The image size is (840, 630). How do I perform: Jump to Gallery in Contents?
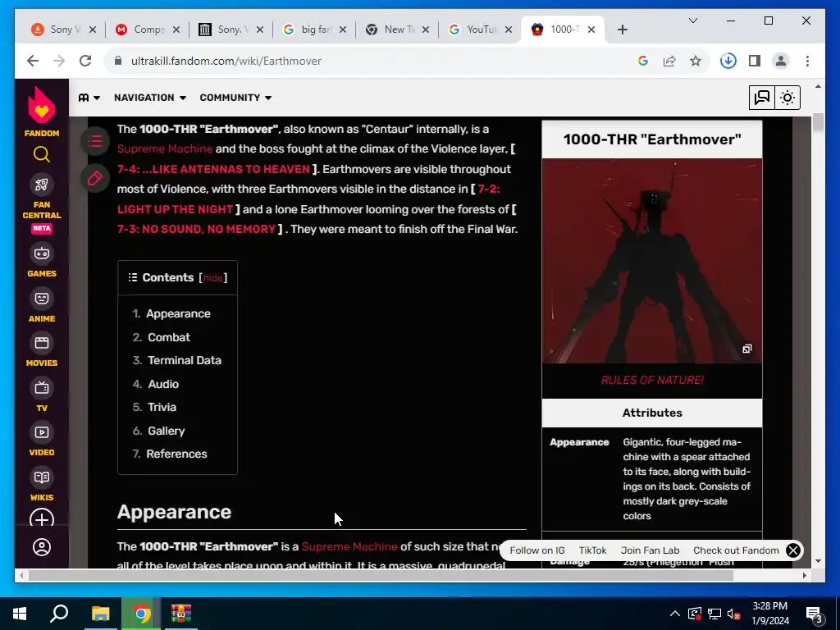[x=166, y=431]
